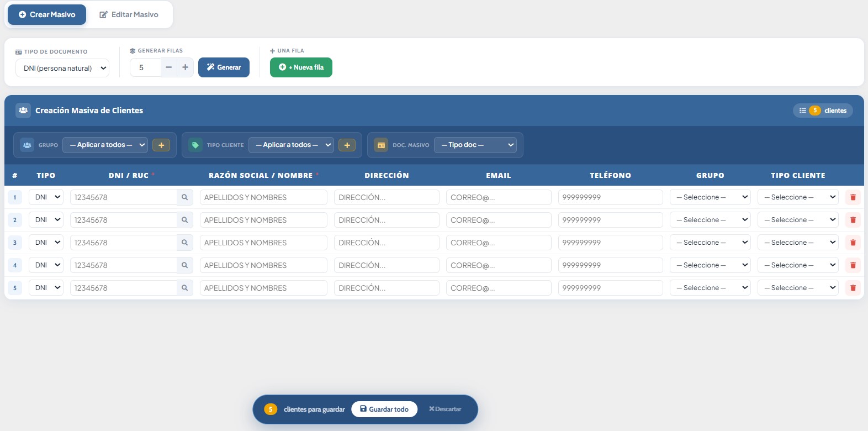Image resolution: width=868 pixels, height=431 pixels.
Task: Click the clientes counter list badge
Action: [823, 111]
